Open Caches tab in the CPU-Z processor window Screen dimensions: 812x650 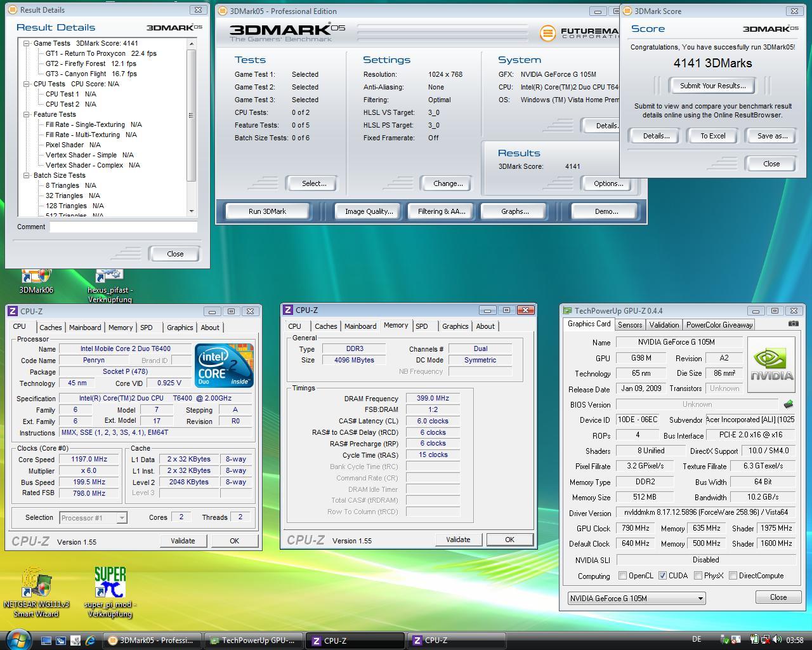(51, 328)
